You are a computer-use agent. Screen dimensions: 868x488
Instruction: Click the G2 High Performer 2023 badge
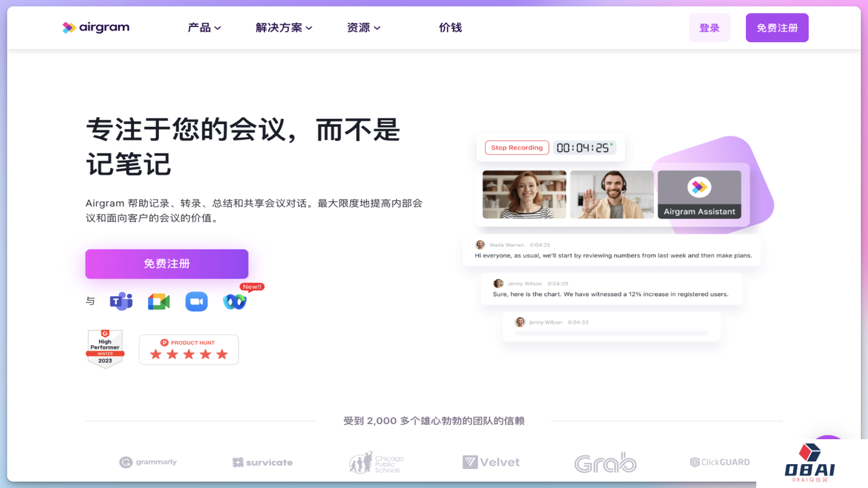point(105,349)
